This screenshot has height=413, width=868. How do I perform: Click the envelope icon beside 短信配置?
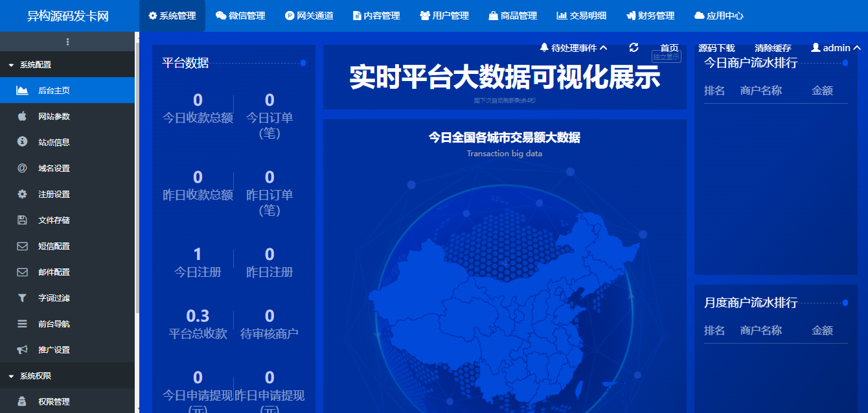[x=22, y=246]
